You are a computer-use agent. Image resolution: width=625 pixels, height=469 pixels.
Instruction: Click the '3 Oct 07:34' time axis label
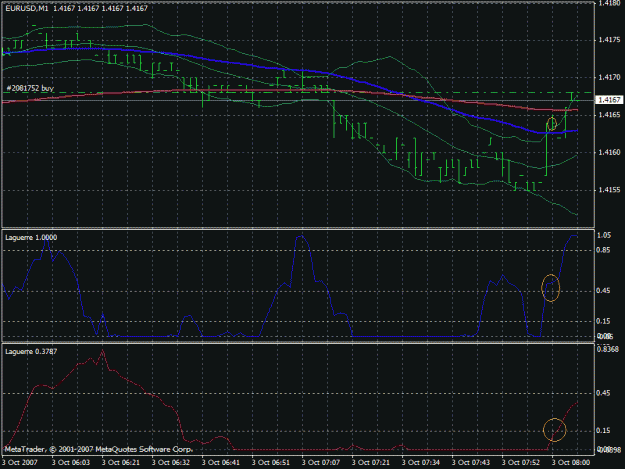click(x=421, y=462)
